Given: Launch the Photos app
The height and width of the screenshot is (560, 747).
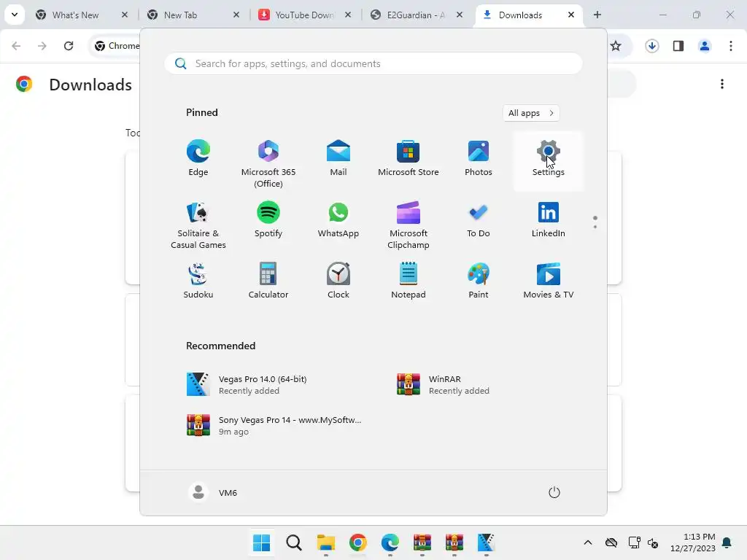Looking at the screenshot, I should click(479, 158).
